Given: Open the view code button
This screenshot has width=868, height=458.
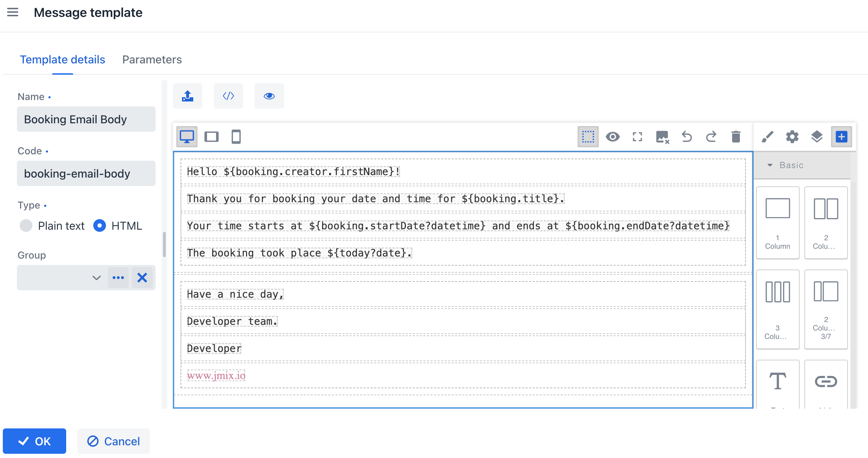Looking at the screenshot, I should point(228,96).
